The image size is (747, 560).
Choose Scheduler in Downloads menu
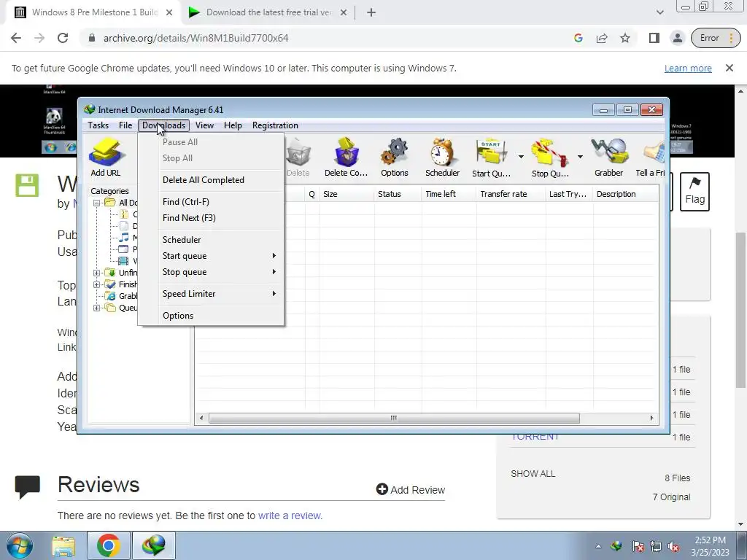(x=211, y=239)
